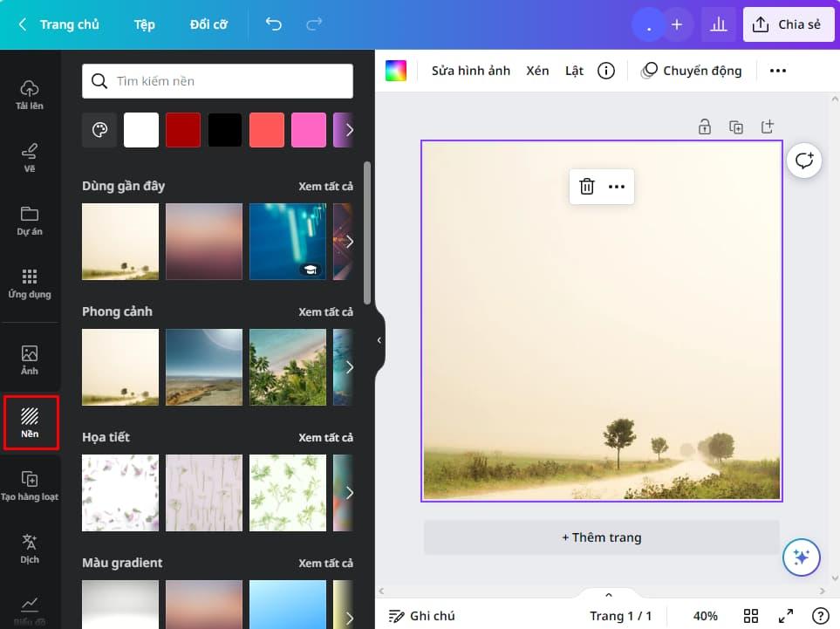Screen dimensions: 840x629
Task: Select the red color swatch
Action: pyautogui.click(x=182, y=129)
